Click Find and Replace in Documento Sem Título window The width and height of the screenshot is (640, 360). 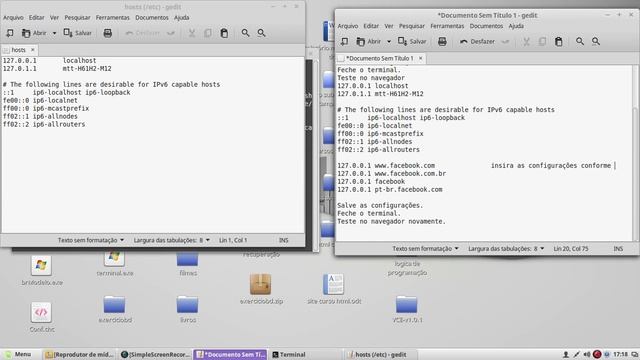596,41
